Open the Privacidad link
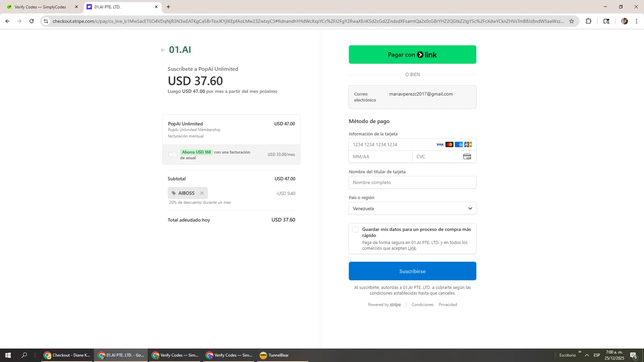The height and width of the screenshot is (362, 644). click(x=448, y=305)
